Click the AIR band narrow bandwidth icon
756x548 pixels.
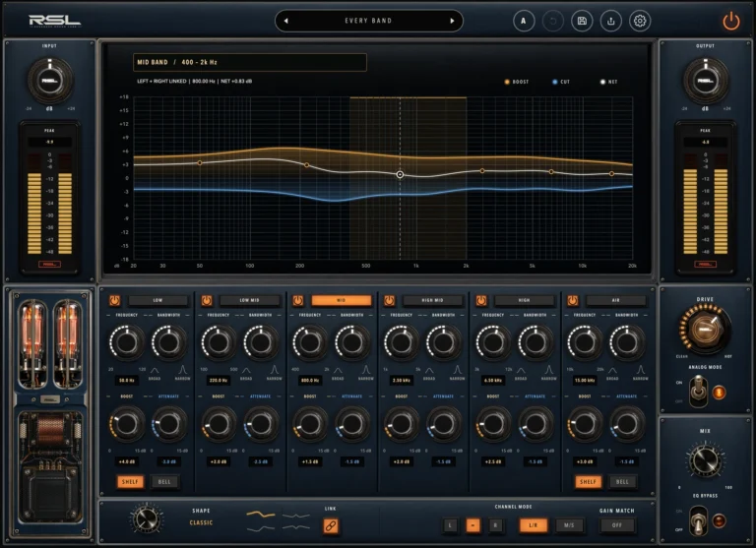[641, 370]
